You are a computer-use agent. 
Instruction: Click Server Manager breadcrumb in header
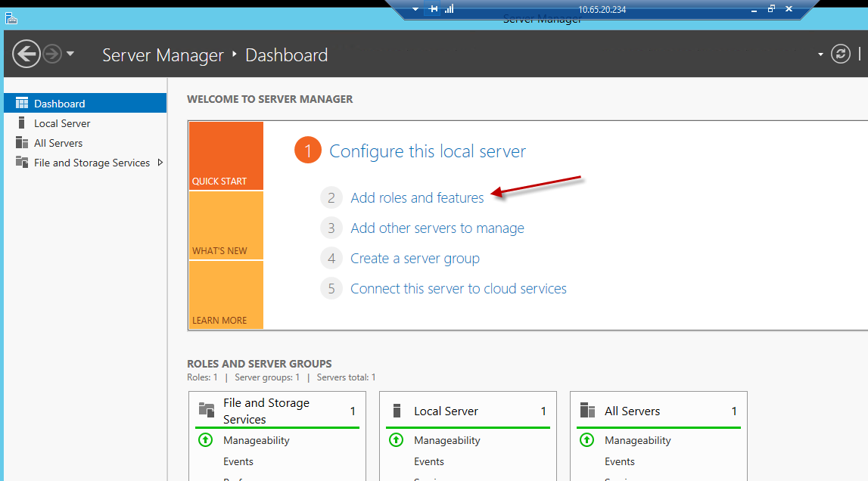click(163, 55)
